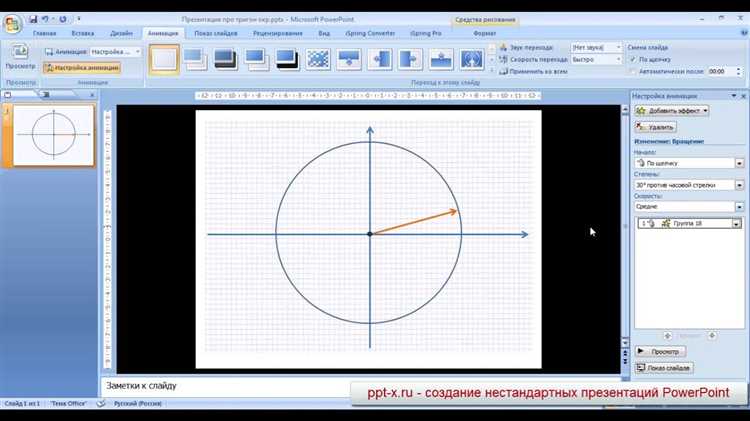Open the Quick Access Toolbar customize arrow
Viewport: 750px width, 421px height.
point(78,20)
